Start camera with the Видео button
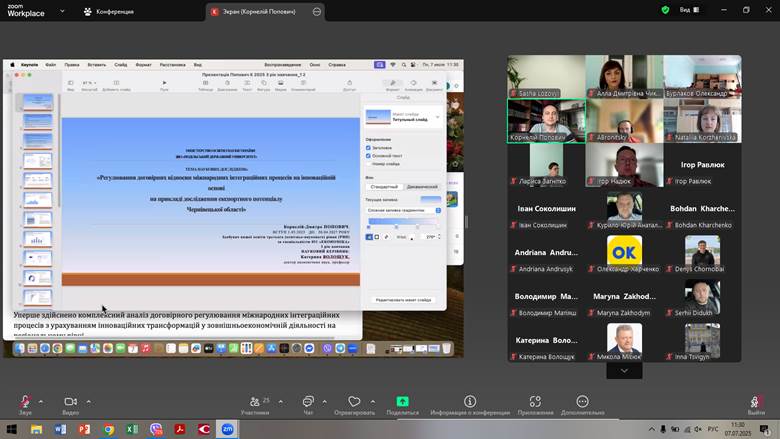The width and height of the screenshot is (780, 439). pos(70,401)
